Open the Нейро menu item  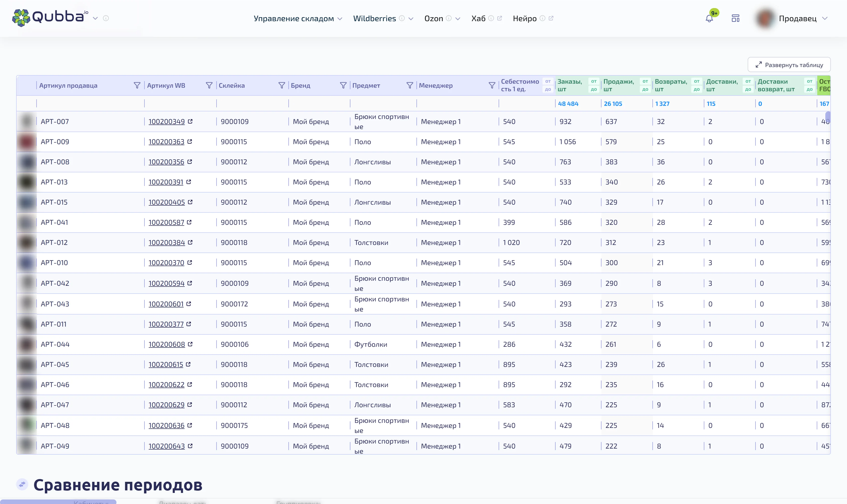(525, 18)
